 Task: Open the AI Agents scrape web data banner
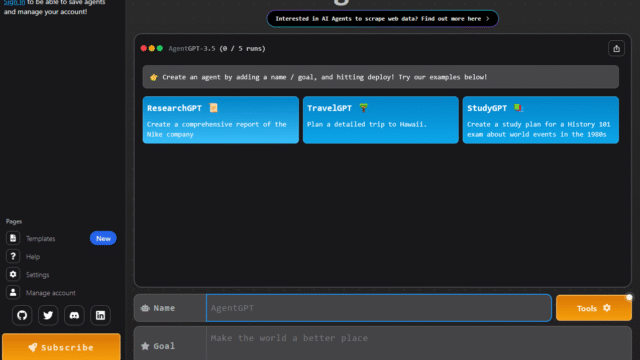[382, 19]
